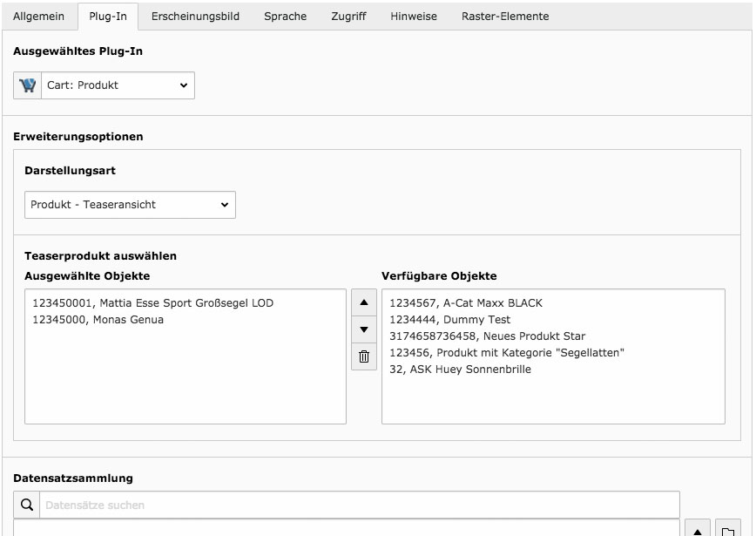Open the Cart: Produkt plug-in dropdown

[x=118, y=85]
